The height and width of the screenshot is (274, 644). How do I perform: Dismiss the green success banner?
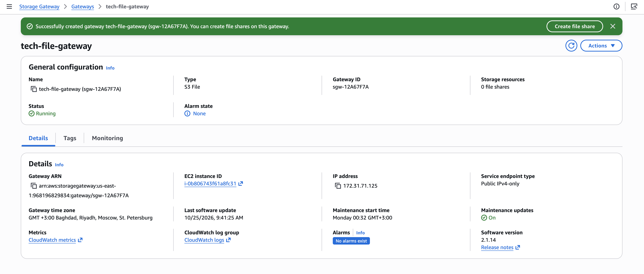tap(612, 26)
